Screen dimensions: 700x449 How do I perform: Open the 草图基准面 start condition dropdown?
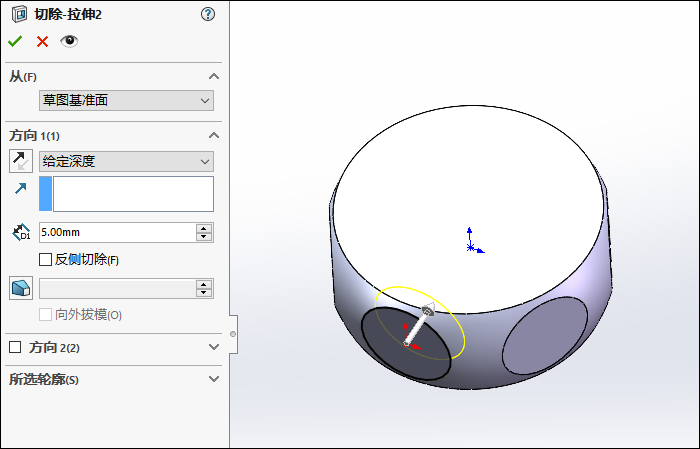(126, 100)
